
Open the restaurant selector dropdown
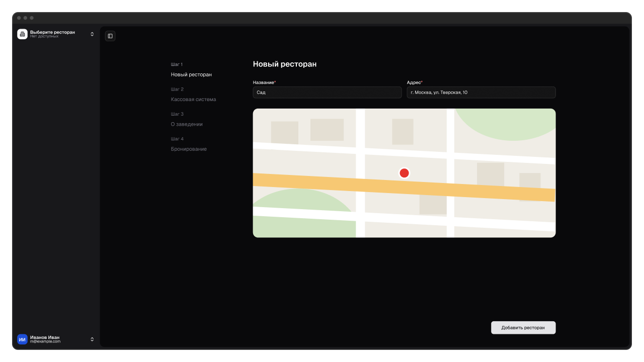[56, 34]
